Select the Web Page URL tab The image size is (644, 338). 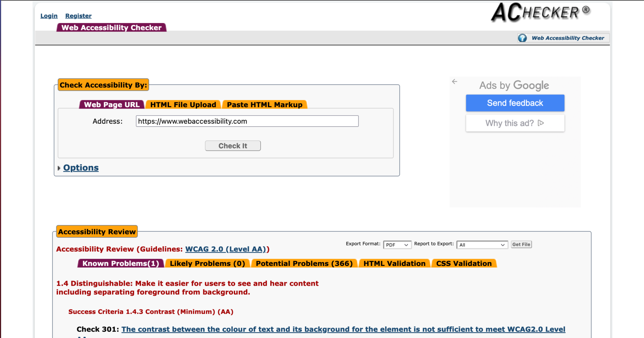coord(112,104)
